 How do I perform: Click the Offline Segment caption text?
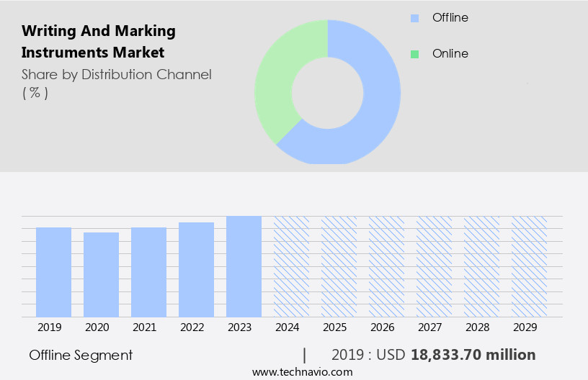81,355
